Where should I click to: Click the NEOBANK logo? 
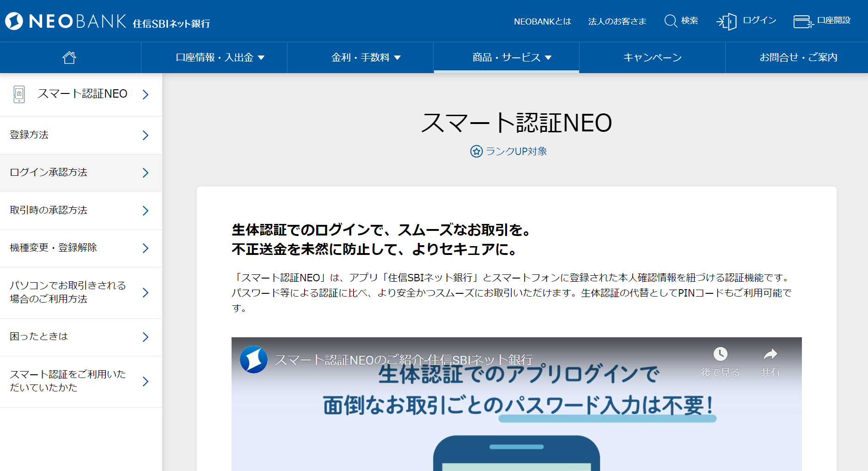(x=66, y=21)
